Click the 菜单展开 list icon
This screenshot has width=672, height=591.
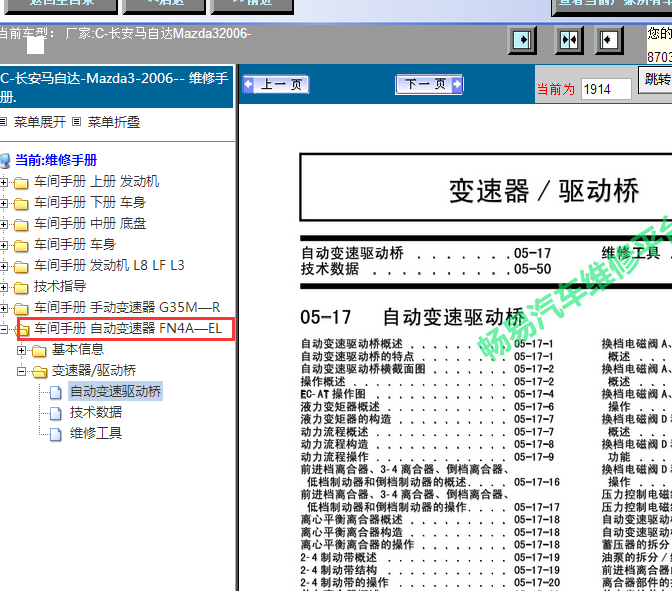(3, 122)
